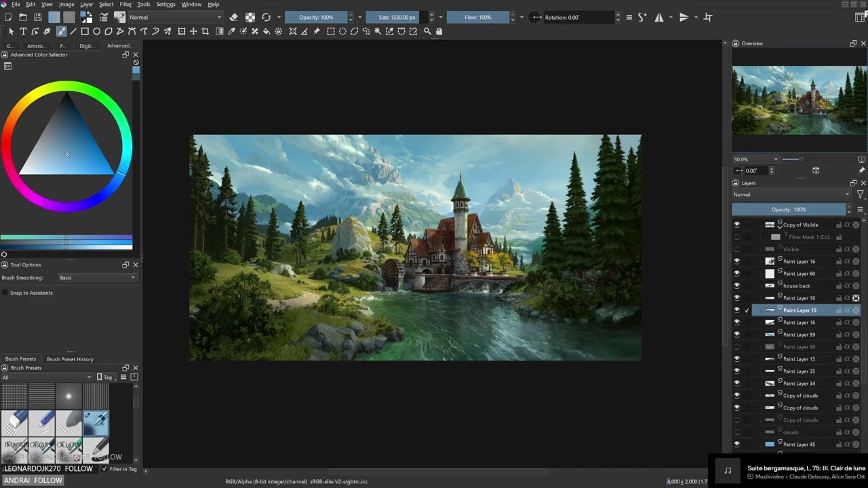
Task: Open dropdown arrow next to Flow slider
Action: pos(521,17)
